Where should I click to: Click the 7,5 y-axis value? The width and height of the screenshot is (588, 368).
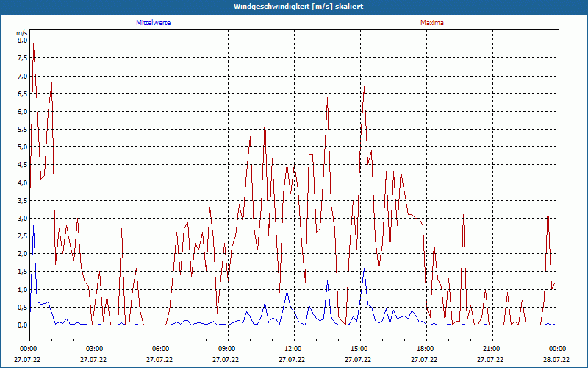pyautogui.click(x=22, y=58)
